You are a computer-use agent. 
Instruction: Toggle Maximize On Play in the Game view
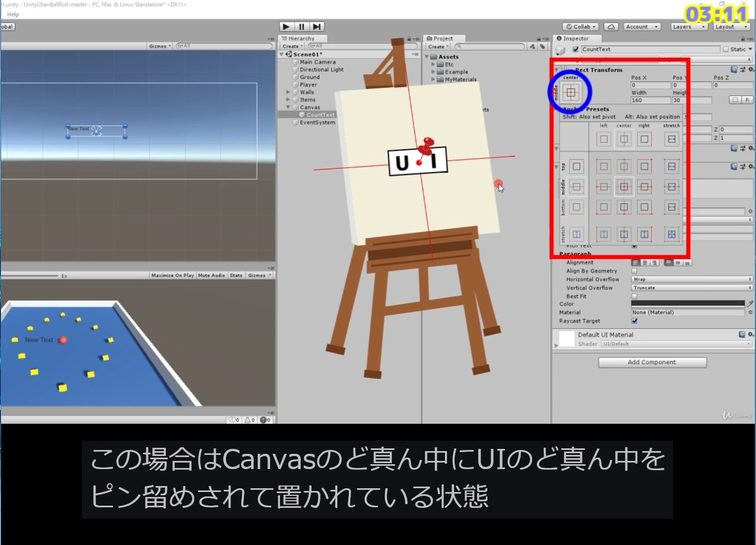172,276
